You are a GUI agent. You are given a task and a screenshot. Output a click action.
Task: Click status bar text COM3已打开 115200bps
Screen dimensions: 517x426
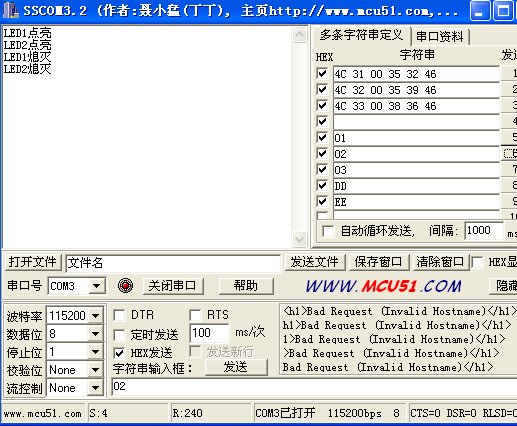tap(318, 413)
